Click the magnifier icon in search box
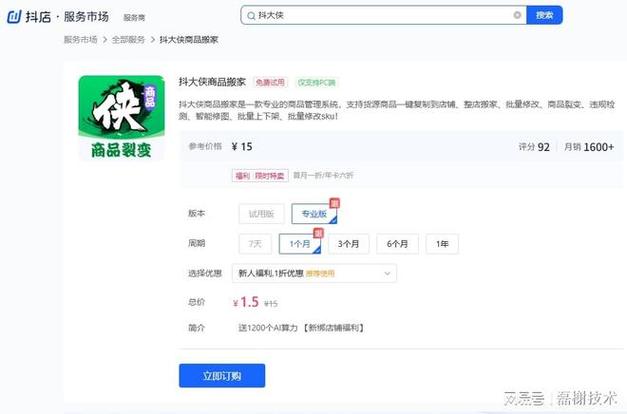Viewport: 627px width, 414px height. click(251, 16)
